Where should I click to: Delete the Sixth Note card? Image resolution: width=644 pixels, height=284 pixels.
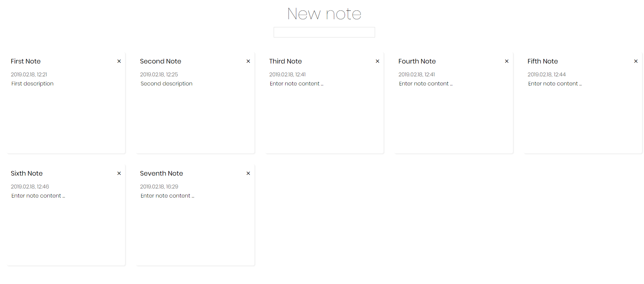(x=119, y=173)
